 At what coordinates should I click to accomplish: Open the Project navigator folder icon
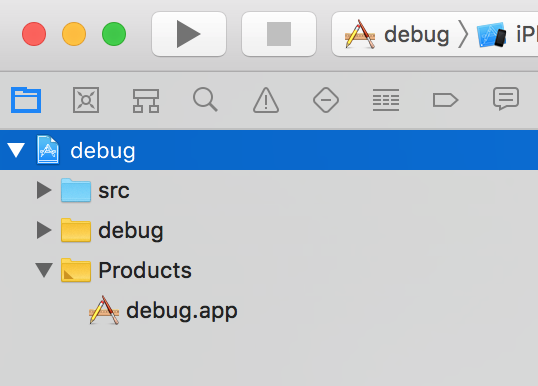click(x=26, y=100)
